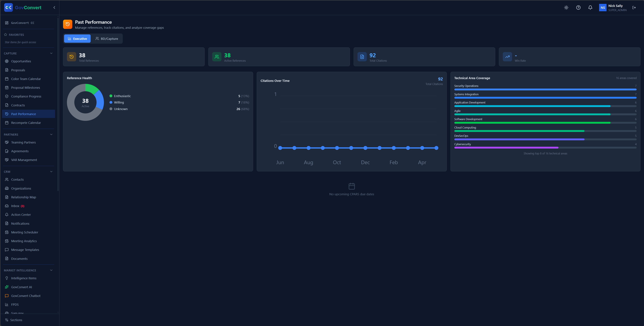Click the Enthusiastic legend entry

[x=179, y=96]
